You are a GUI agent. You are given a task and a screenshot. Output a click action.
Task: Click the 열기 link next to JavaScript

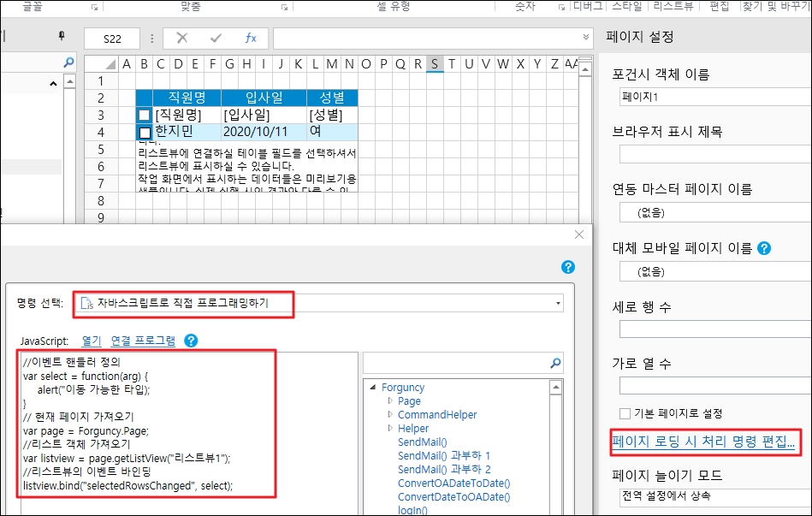(91, 341)
